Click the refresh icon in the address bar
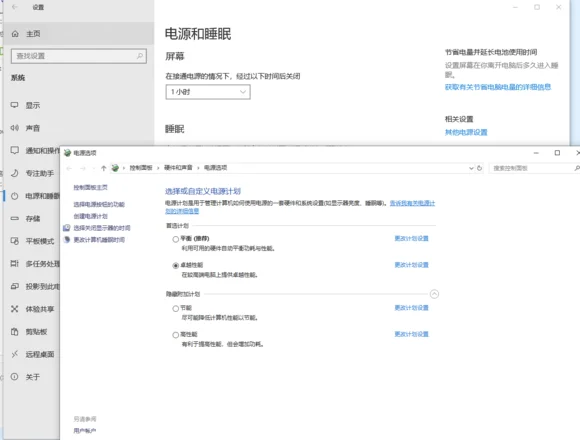580x440 pixels. coord(479,168)
